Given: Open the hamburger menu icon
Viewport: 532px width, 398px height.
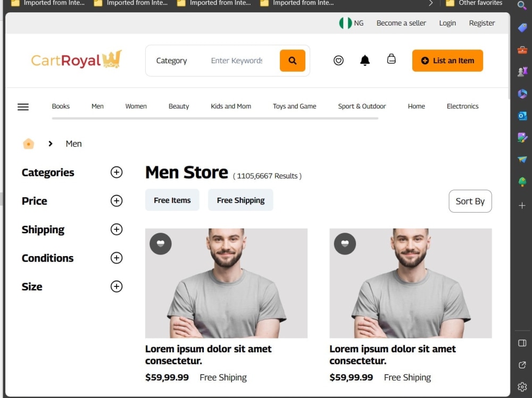Looking at the screenshot, I should pyautogui.click(x=23, y=107).
